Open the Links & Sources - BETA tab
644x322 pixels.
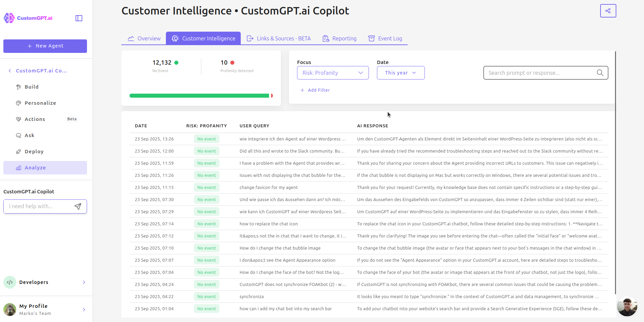(279, 38)
